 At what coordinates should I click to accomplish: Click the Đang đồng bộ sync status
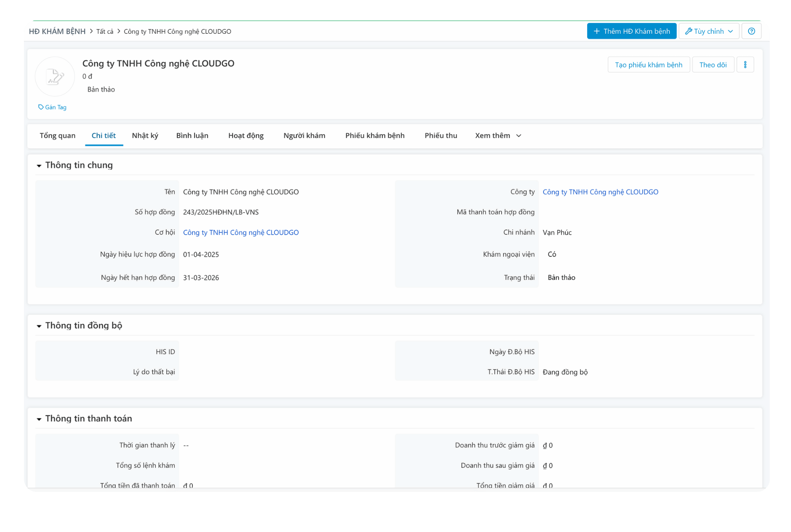[565, 372]
